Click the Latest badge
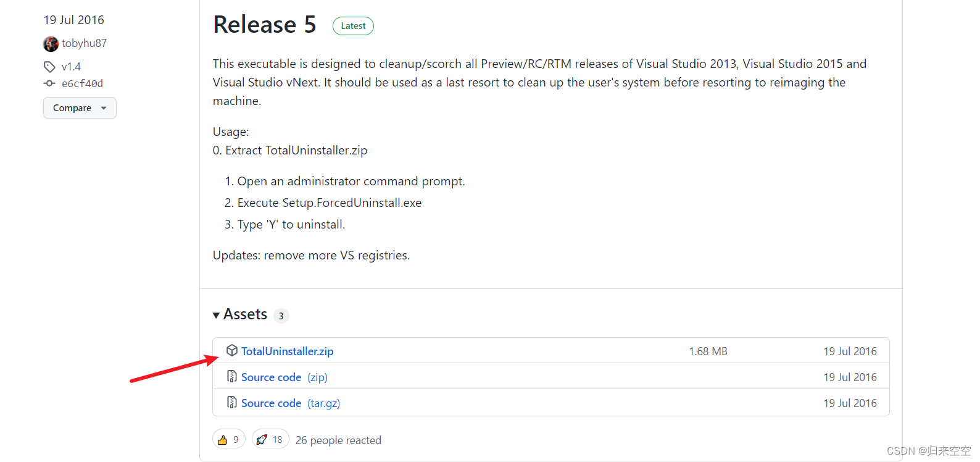 [x=353, y=26]
